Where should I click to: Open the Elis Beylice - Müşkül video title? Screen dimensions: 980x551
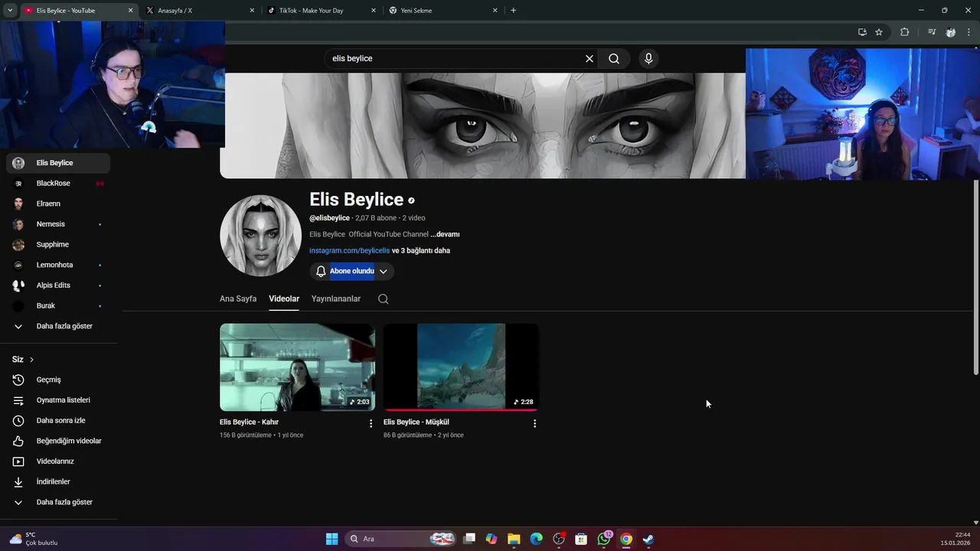pyautogui.click(x=416, y=422)
